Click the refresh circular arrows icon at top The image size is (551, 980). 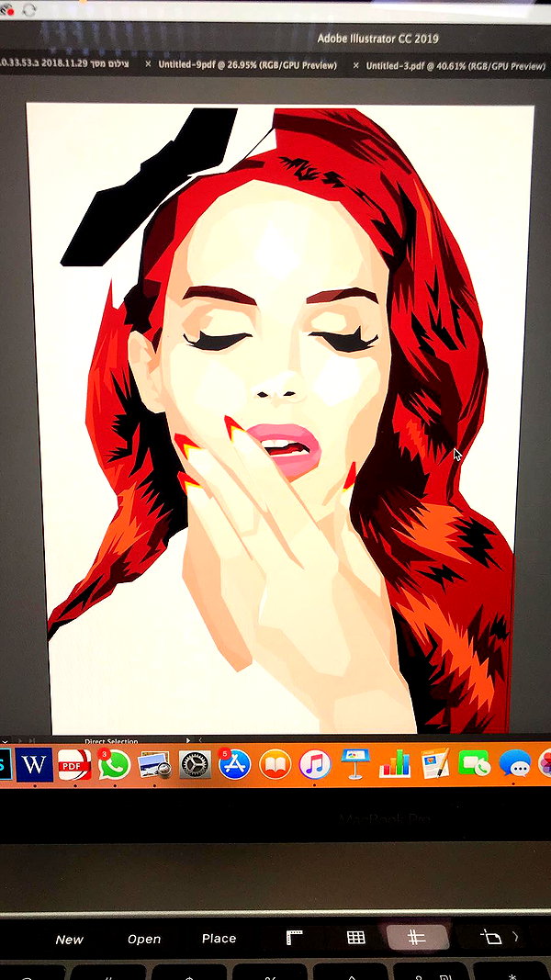pyautogui.click(x=28, y=10)
